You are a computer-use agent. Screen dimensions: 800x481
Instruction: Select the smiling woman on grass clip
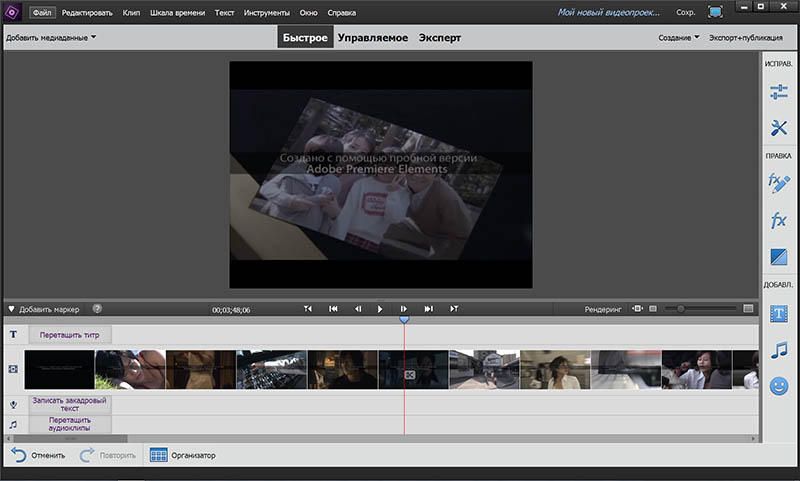coord(130,369)
